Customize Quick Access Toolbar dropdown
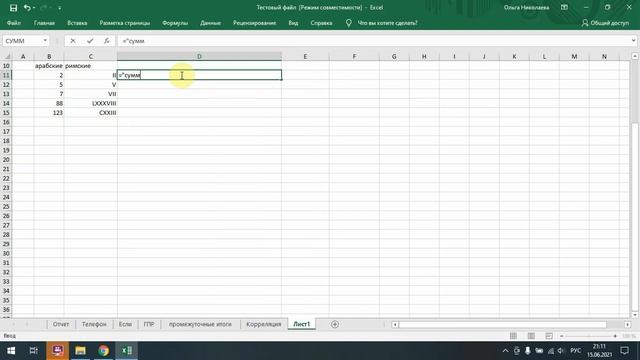This screenshot has height=360, width=640. point(60,8)
